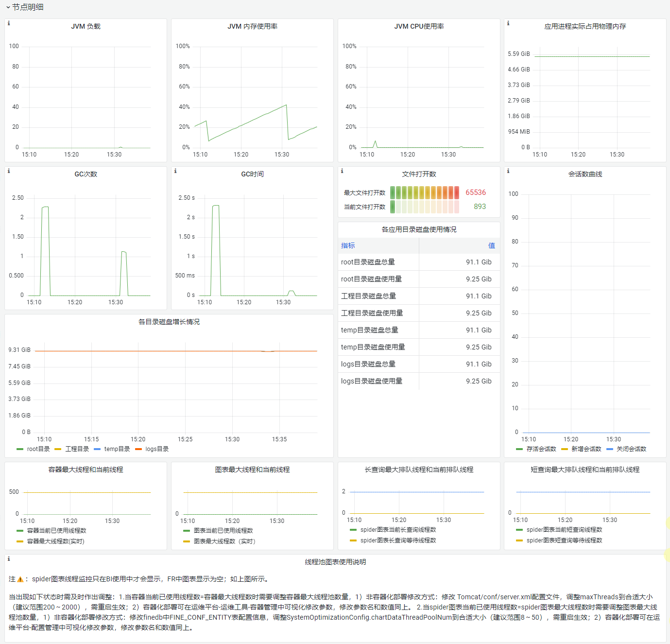670x644 pixels.
Task: Open JVM CPU使用率 panel title menu
Action: coord(419,26)
